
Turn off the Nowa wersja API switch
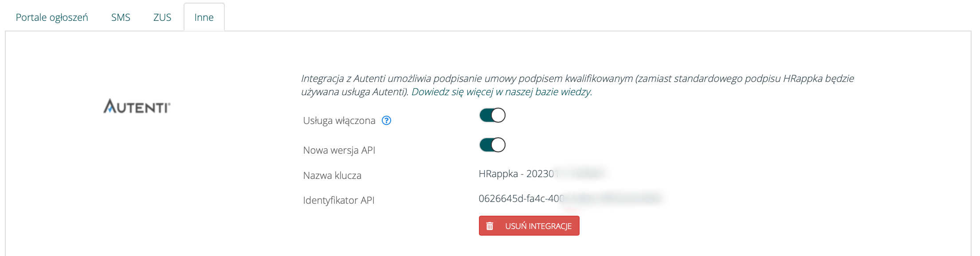click(492, 145)
